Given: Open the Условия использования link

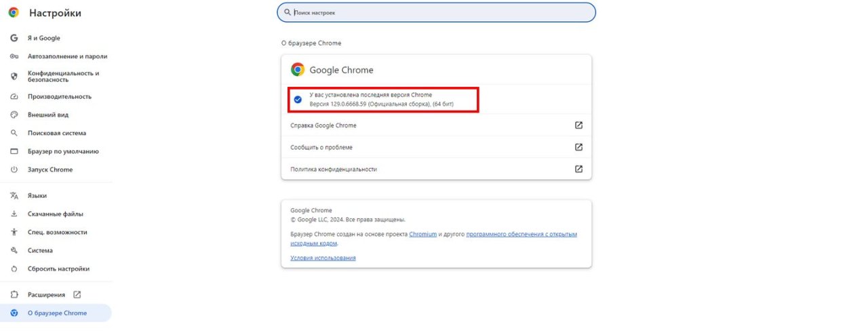Looking at the screenshot, I should click(x=323, y=258).
